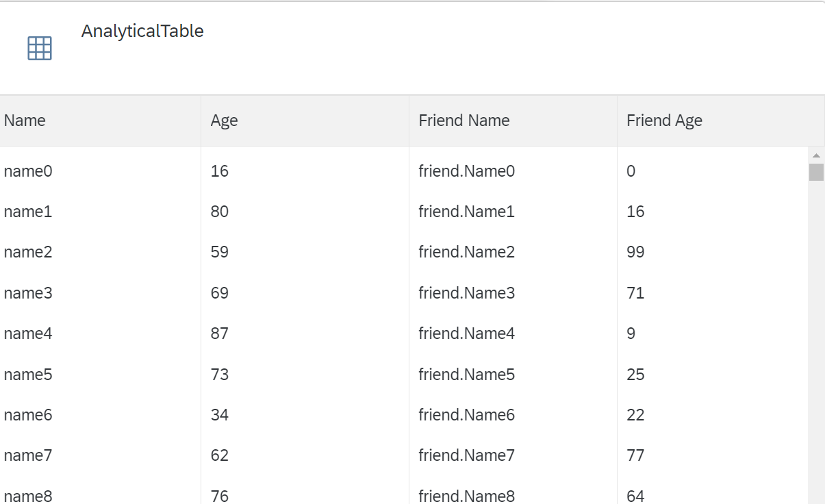Click the AnalyticalTable grid icon
Image resolution: width=825 pixels, height=504 pixels.
(x=40, y=48)
